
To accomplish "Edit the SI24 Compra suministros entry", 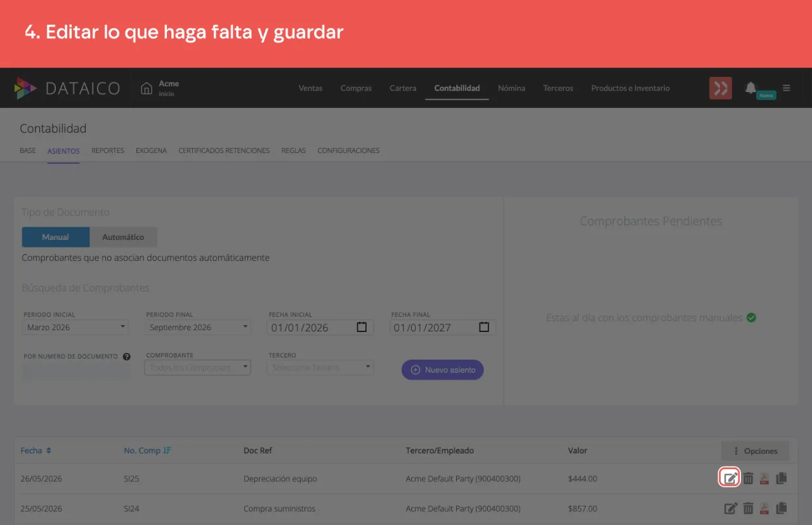I will point(731,508).
